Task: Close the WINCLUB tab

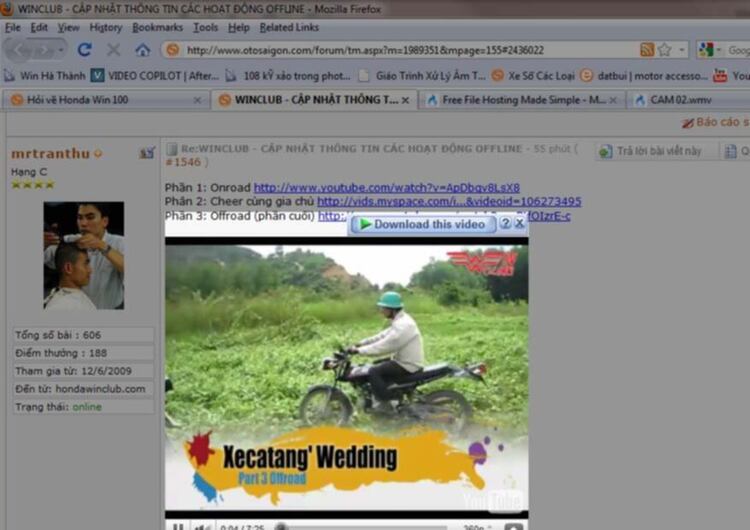Action: [x=406, y=100]
